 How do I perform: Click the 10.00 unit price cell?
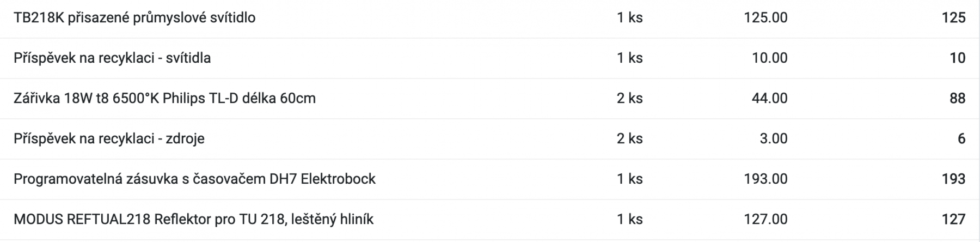[x=769, y=58]
